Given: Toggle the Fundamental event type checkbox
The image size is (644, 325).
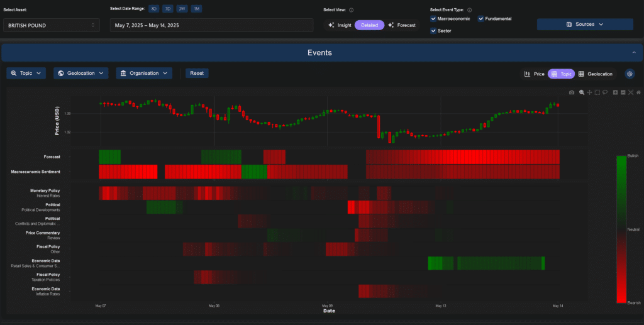Looking at the screenshot, I should tap(481, 19).
